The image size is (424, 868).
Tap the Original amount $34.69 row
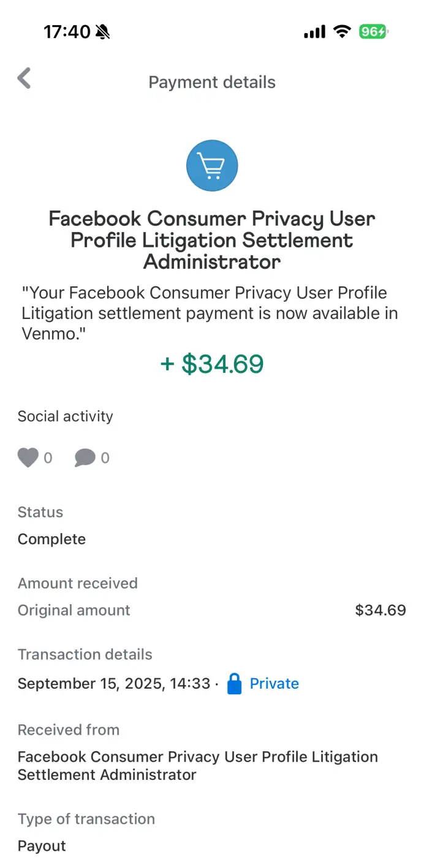coord(212,610)
